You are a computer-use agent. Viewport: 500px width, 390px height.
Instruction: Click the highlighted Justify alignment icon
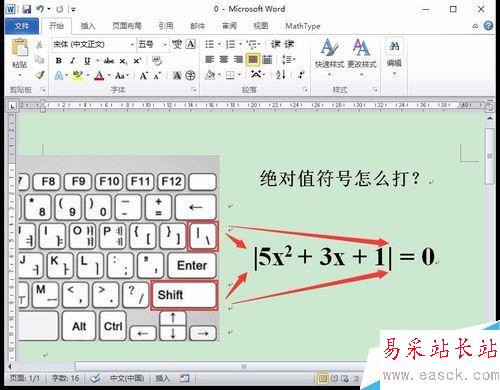click(x=253, y=60)
